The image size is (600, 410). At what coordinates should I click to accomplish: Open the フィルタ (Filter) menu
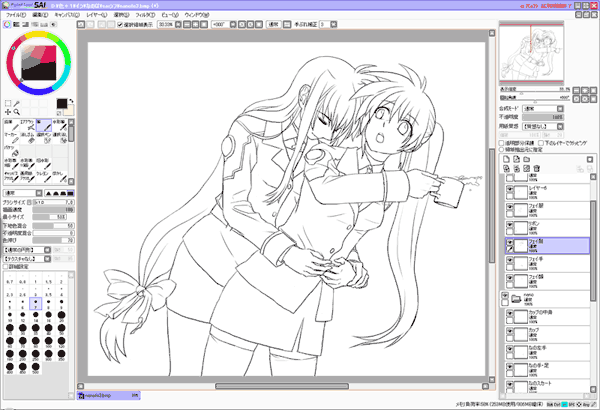pyautogui.click(x=145, y=15)
